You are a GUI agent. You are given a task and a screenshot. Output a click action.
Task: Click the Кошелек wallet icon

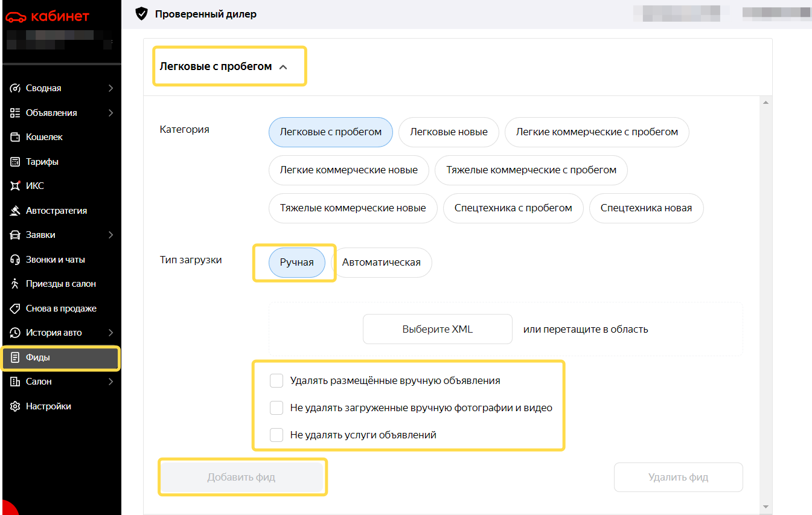point(15,137)
